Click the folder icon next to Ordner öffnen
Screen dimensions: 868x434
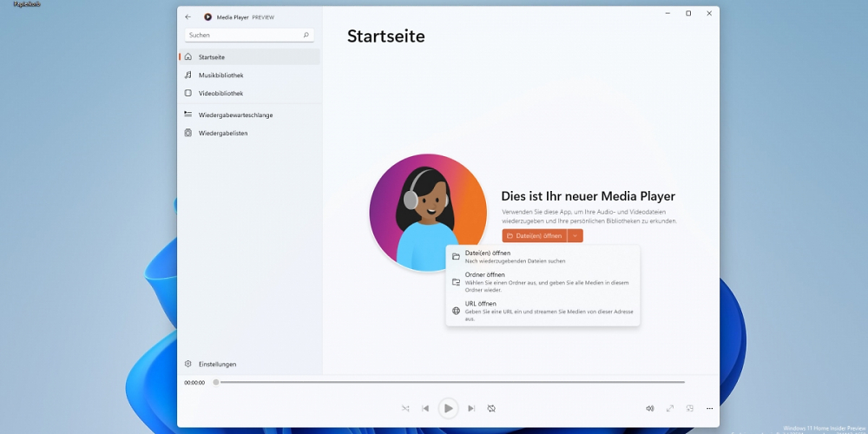(457, 282)
